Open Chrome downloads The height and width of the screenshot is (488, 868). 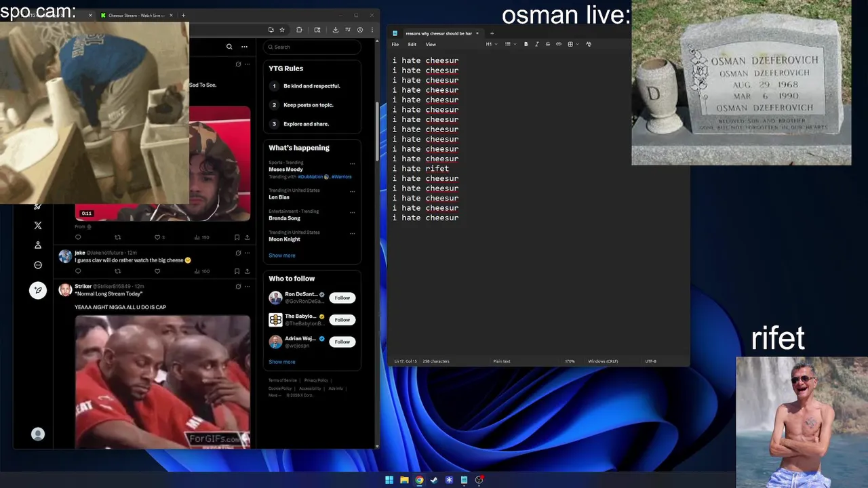coord(335,30)
